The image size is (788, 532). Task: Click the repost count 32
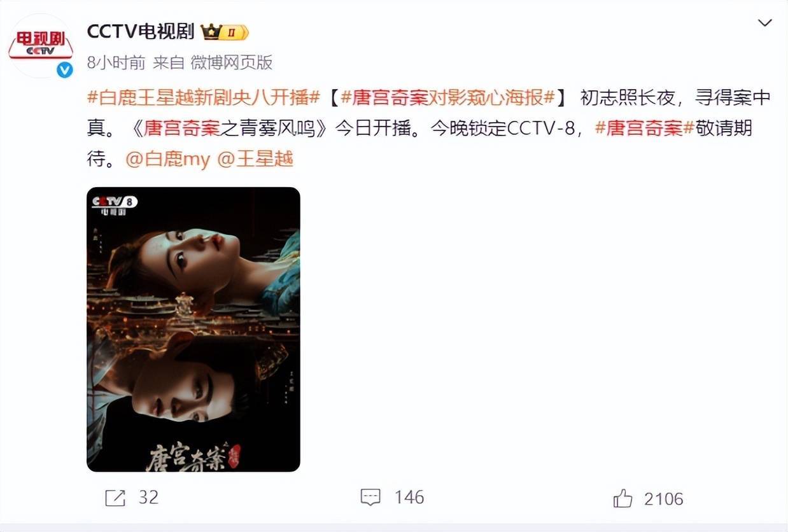(148, 498)
